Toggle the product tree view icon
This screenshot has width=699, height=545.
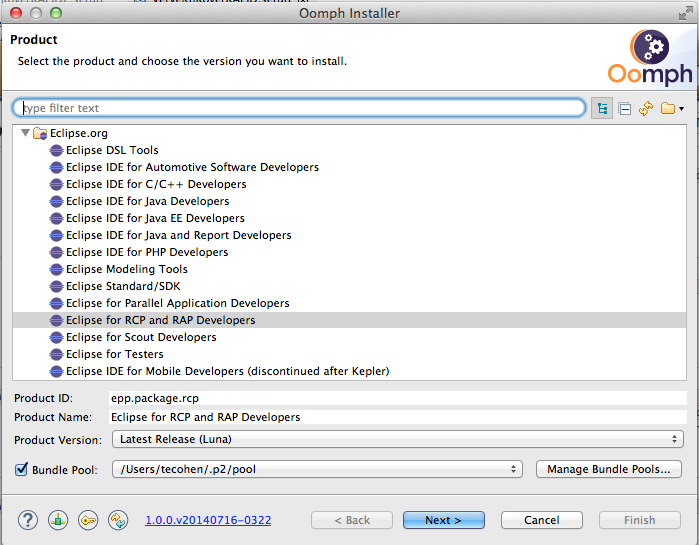[602, 108]
